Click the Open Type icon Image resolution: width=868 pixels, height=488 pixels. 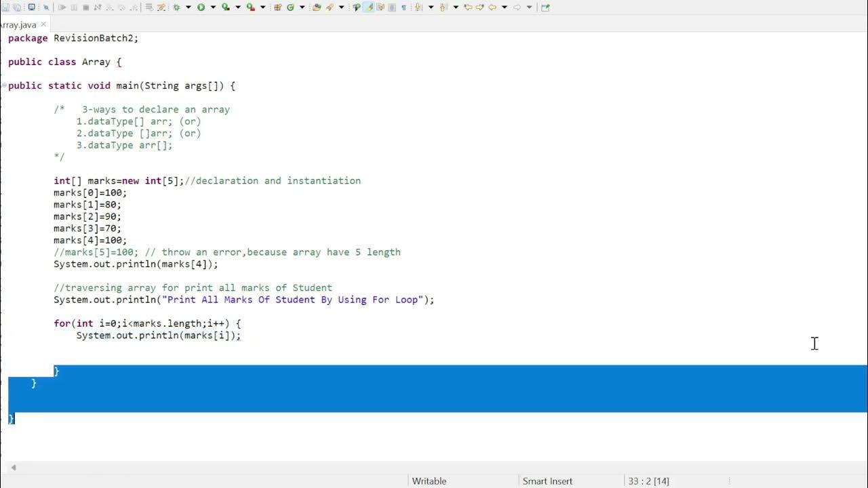tap(317, 7)
